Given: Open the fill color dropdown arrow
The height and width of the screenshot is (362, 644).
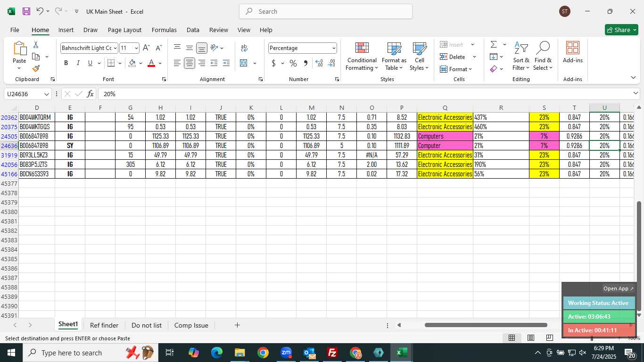Looking at the screenshot, I should point(140,63).
